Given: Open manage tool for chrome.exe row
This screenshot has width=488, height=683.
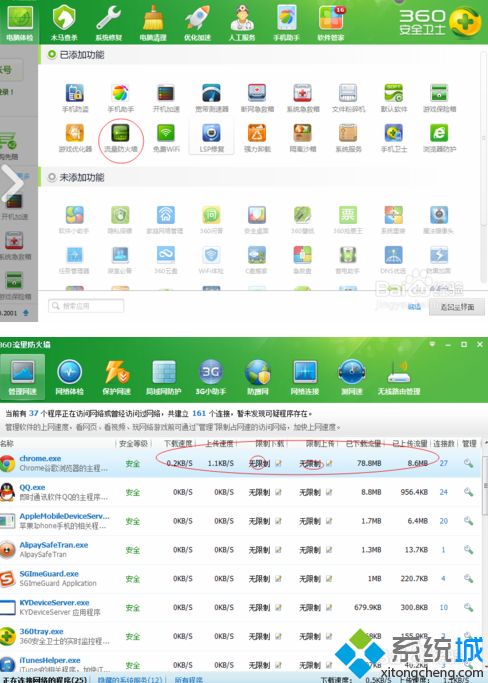Looking at the screenshot, I should [468, 463].
